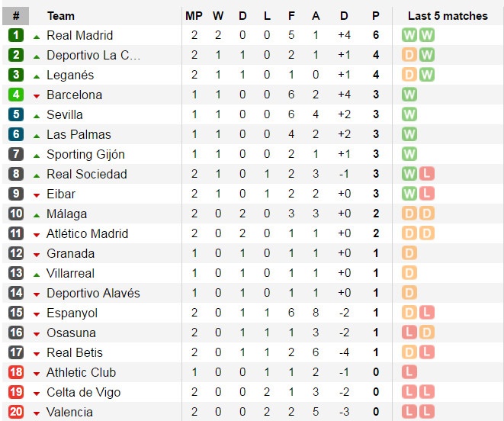
Task: Open the Celta de Vigo team link
Action: point(83,392)
